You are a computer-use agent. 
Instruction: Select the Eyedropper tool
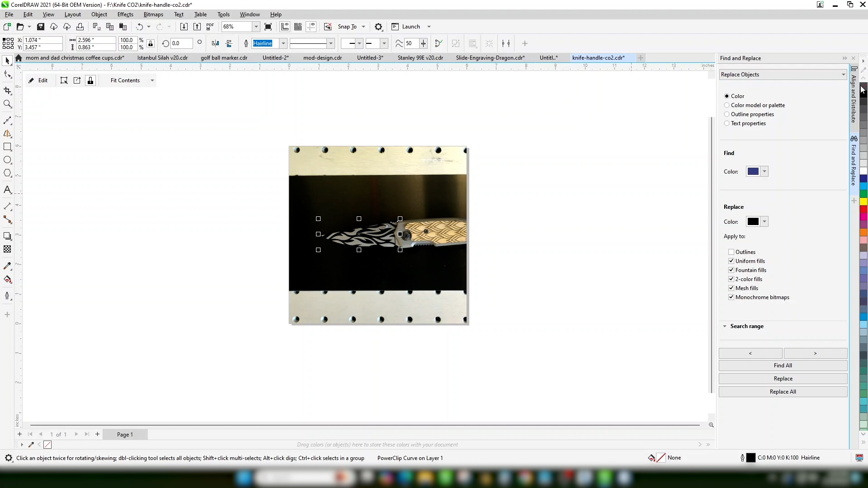tap(7, 266)
